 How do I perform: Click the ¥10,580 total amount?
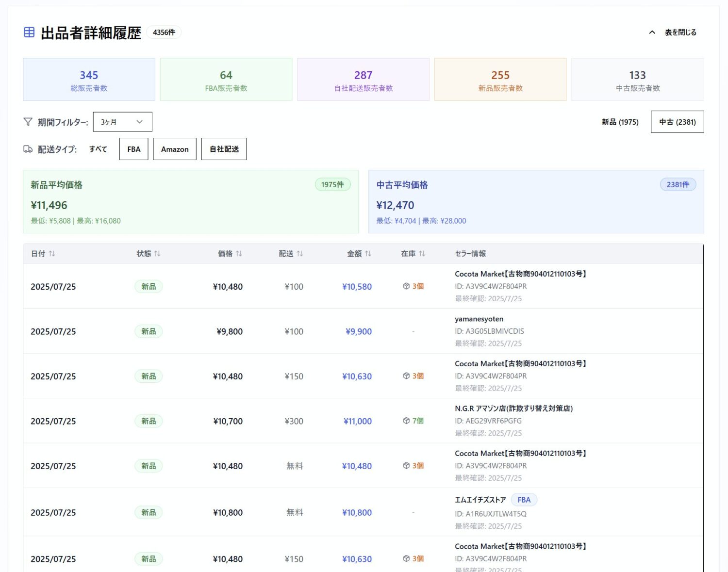coord(357,287)
